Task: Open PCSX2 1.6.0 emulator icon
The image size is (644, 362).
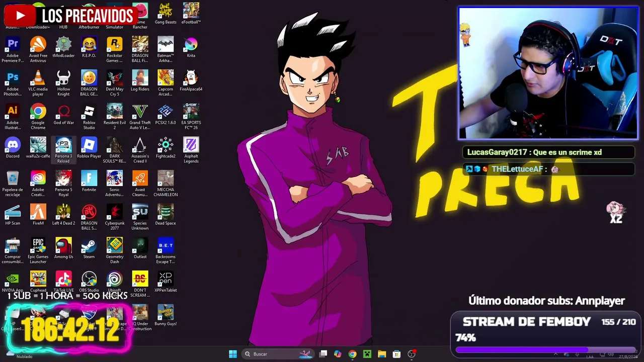Action: tap(166, 115)
